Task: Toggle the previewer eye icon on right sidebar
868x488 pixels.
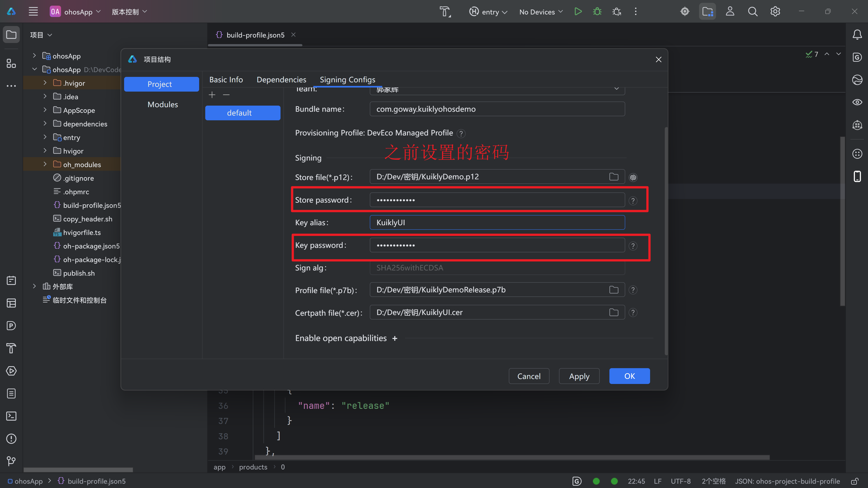Action: pyautogui.click(x=857, y=102)
